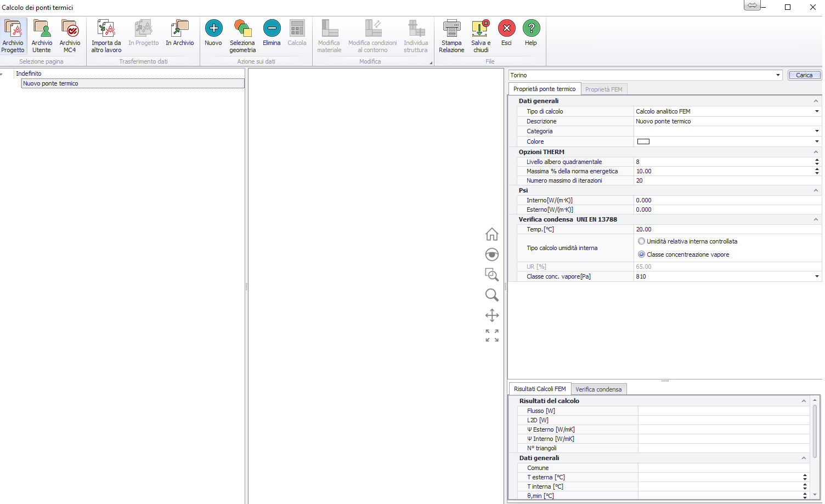This screenshot has width=825, height=504.
Task: Click Elimina to delete the item
Action: pos(272,34)
